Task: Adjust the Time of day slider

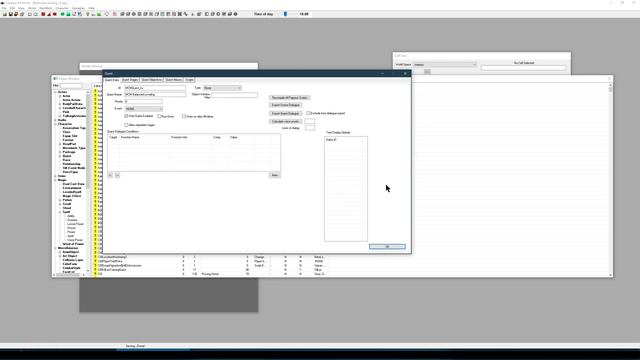Action: [x=286, y=14]
